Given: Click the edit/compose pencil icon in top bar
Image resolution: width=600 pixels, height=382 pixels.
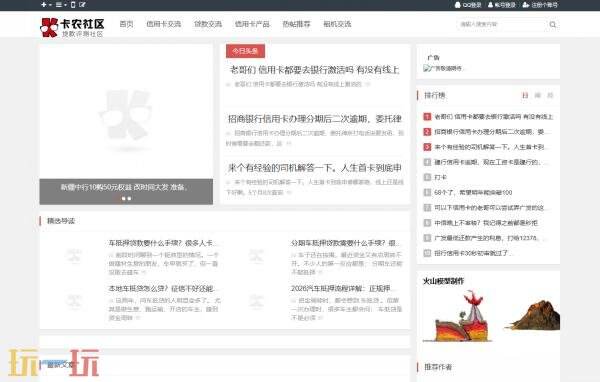Looking at the screenshot, I should 82,5.
